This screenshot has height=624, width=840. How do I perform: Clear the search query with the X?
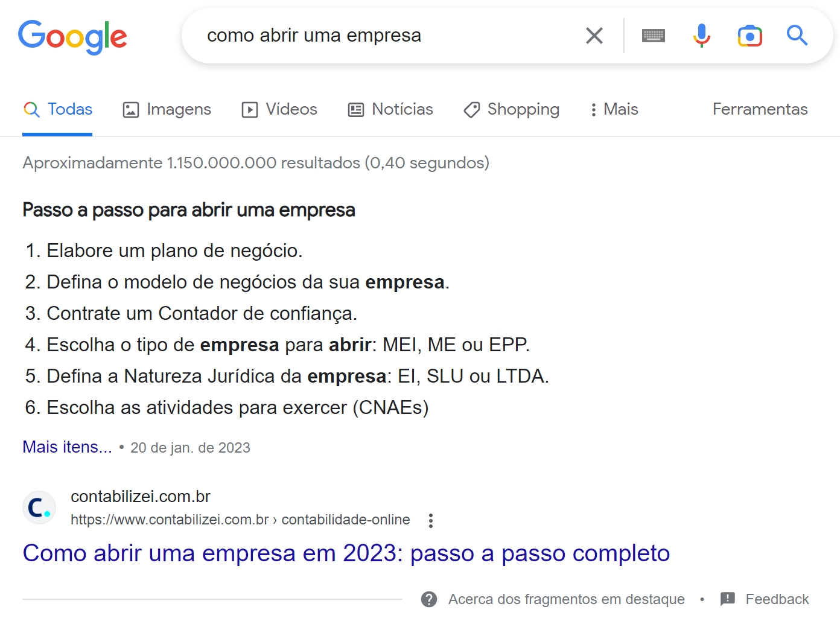pyautogui.click(x=594, y=36)
